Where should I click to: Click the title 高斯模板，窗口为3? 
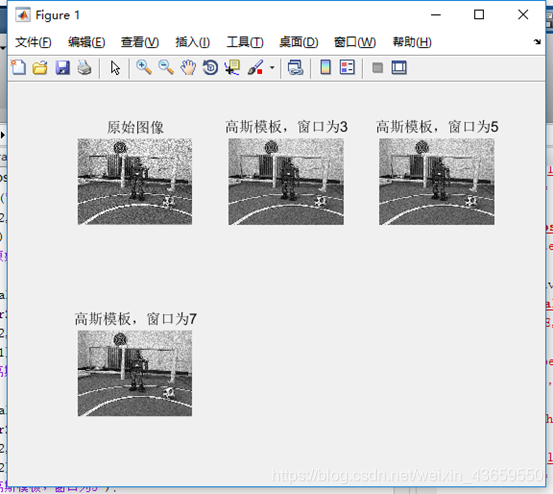[x=286, y=127]
